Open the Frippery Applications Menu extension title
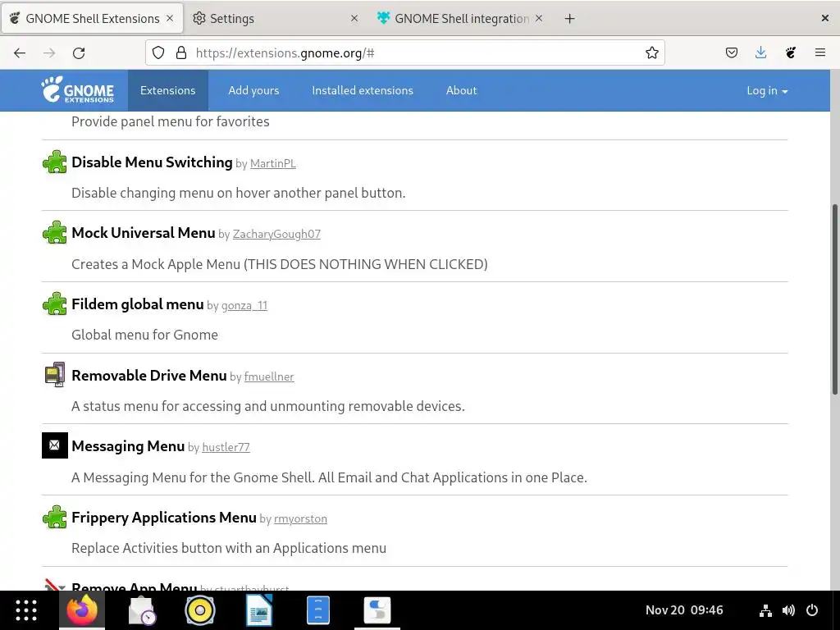The width and height of the screenshot is (840, 630). coord(164,517)
